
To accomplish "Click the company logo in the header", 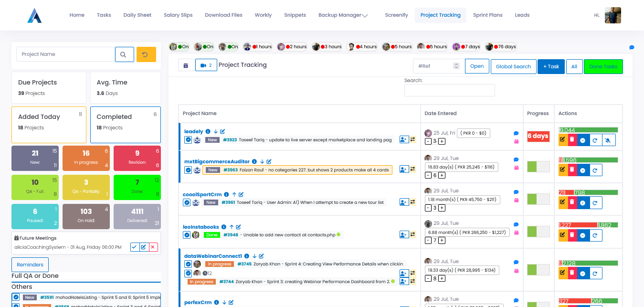I will pos(34,15).
